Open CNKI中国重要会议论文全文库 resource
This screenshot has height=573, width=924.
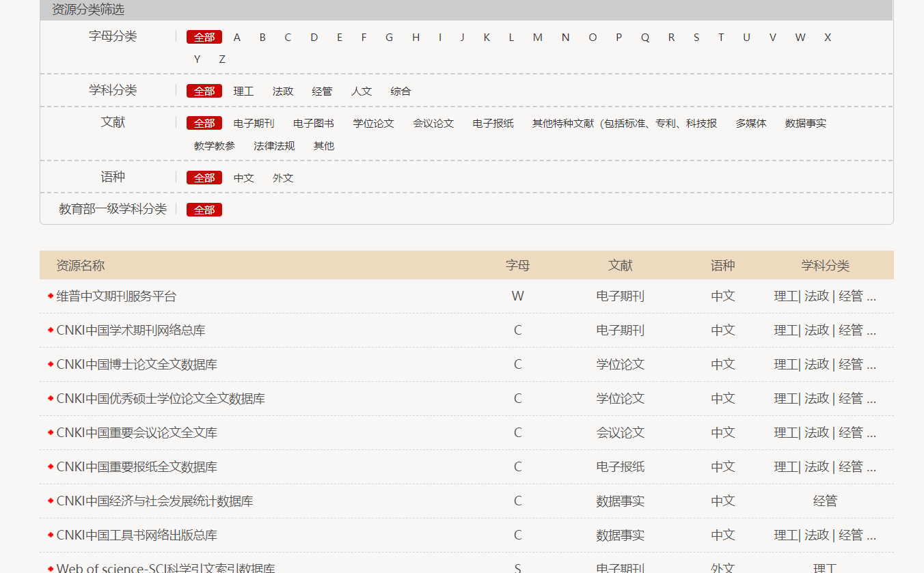(137, 432)
